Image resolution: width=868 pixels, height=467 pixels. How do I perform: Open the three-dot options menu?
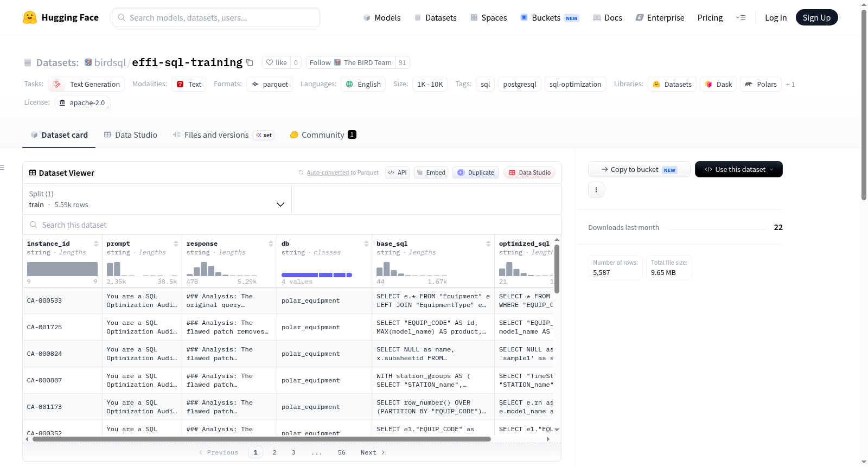(x=596, y=190)
